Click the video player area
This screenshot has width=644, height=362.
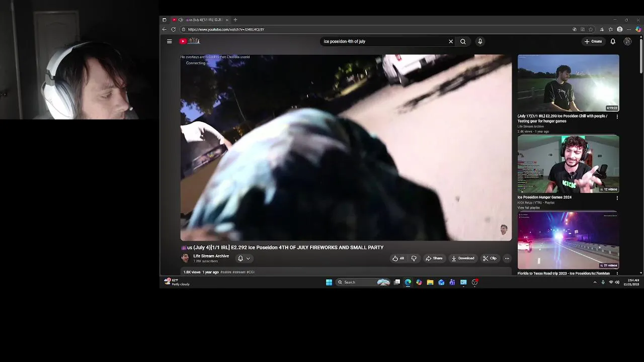(x=346, y=148)
